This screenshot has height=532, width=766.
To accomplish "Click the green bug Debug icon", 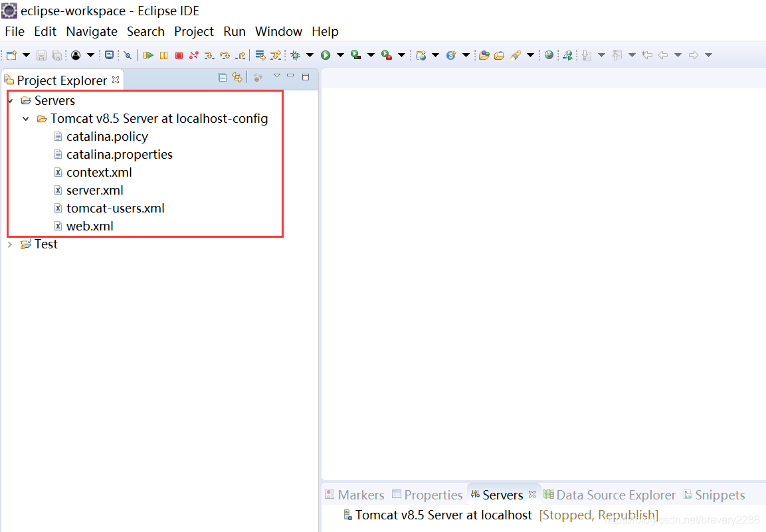I will [296, 55].
